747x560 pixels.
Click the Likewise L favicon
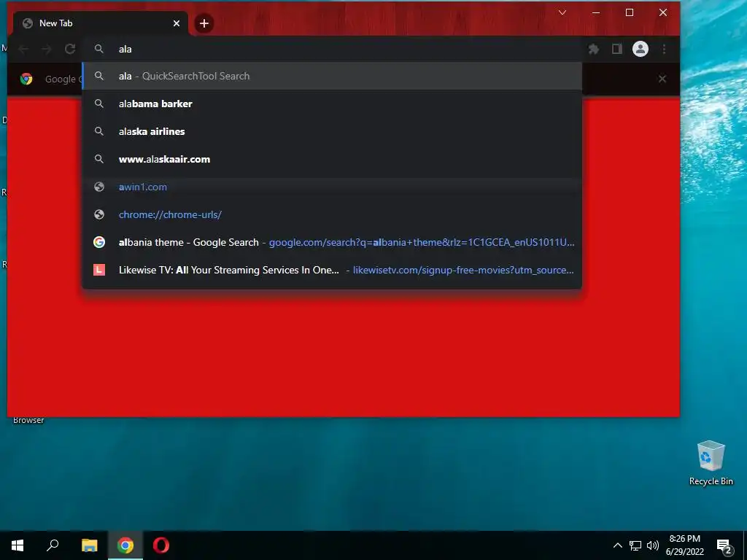click(x=99, y=270)
